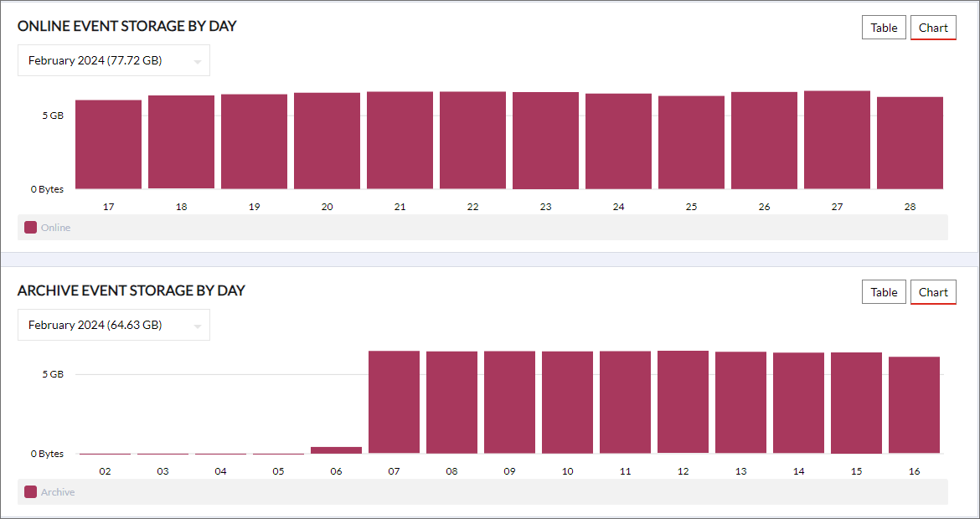Click the Archive bar for day 07

coord(394,402)
